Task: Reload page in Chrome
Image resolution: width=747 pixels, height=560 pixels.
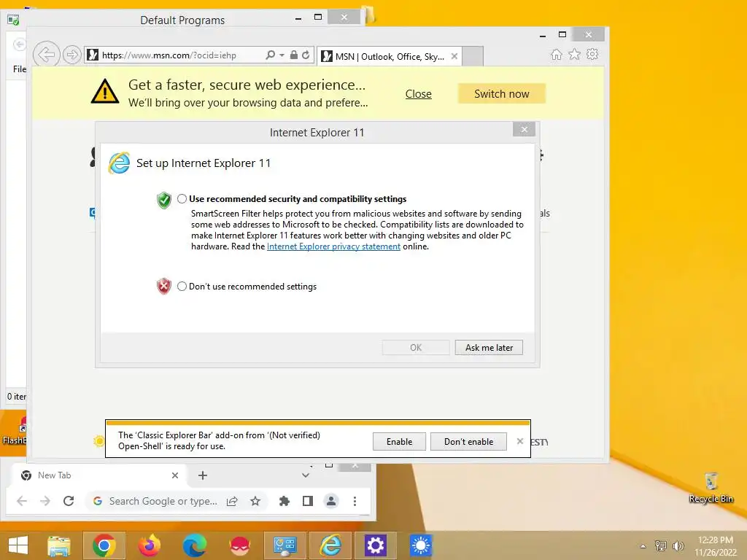Action: 69,501
